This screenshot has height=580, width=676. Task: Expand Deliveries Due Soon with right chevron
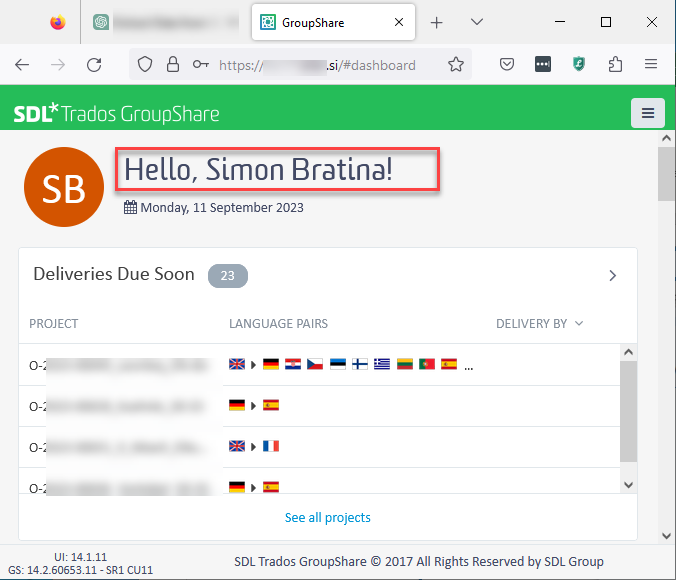coord(613,276)
